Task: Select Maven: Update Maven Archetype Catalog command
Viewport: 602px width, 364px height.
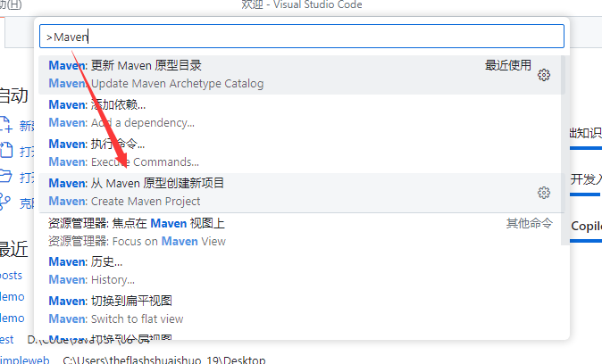Action: [x=268, y=74]
